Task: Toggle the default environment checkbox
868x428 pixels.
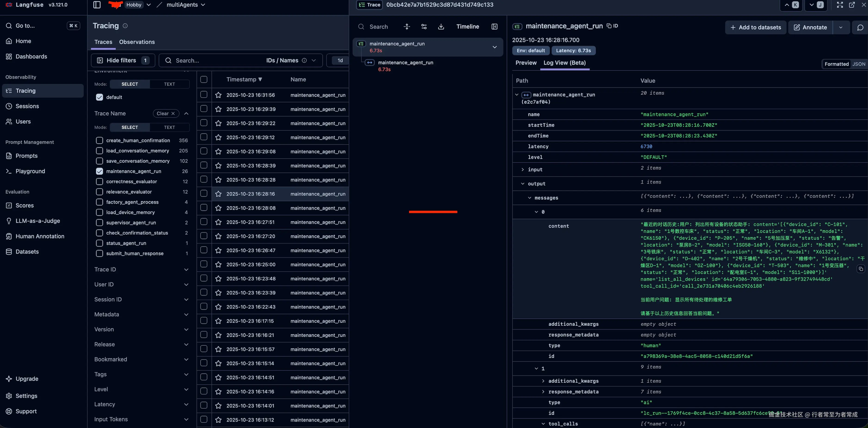Action: [x=99, y=97]
